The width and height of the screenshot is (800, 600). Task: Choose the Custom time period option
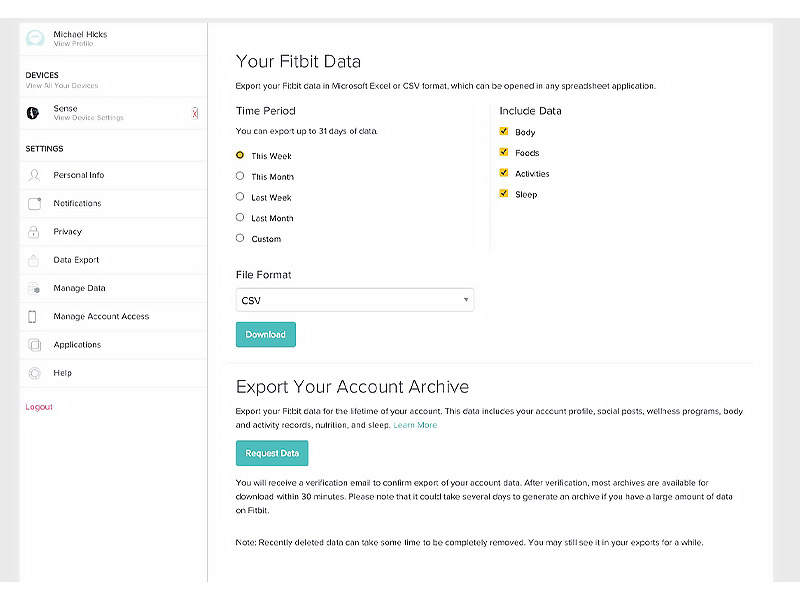point(240,238)
